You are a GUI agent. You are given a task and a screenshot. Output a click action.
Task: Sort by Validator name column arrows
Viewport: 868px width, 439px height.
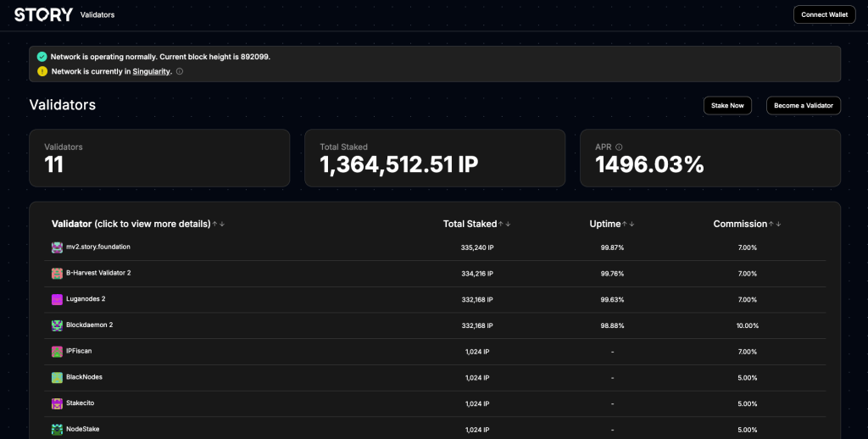tap(218, 225)
